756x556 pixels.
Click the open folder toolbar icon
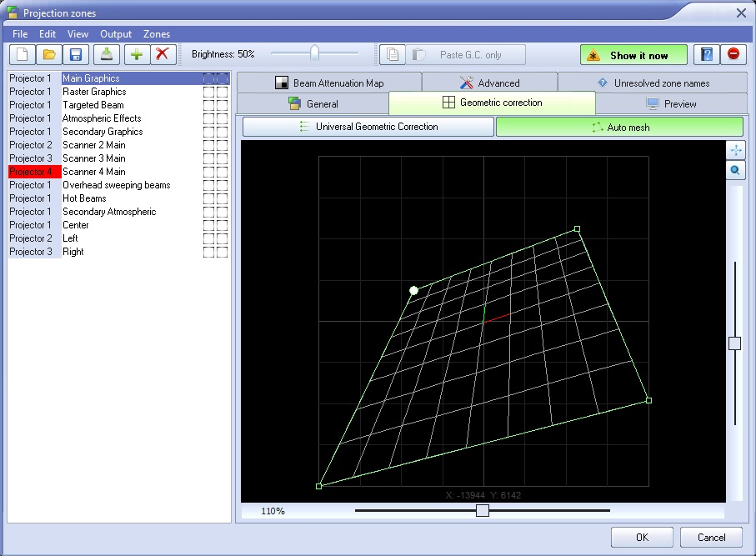(49, 55)
